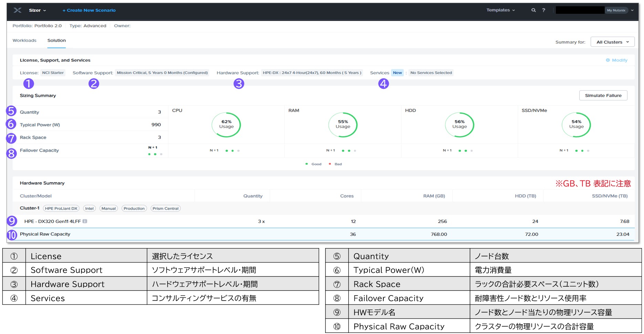Click the Nutanix X logo icon
This screenshot has height=334, width=644.
coord(17,10)
